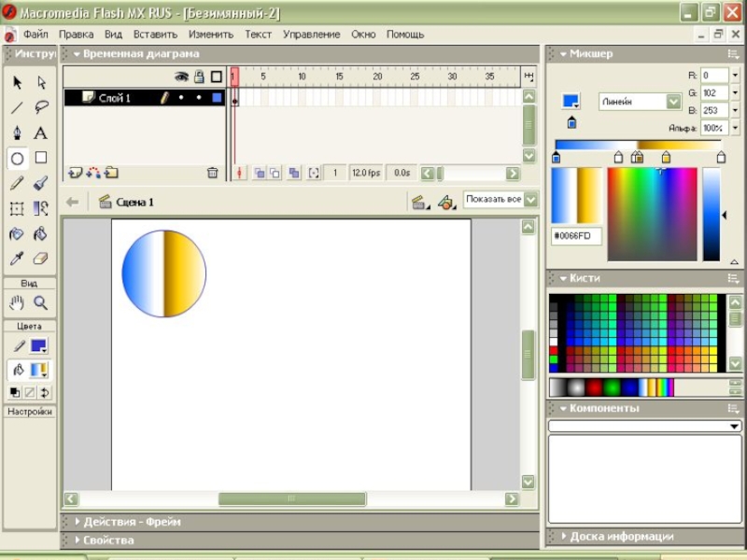Expand the Доска информации panel
The height and width of the screenshot is (560, 747).
[x=564, y=536]
